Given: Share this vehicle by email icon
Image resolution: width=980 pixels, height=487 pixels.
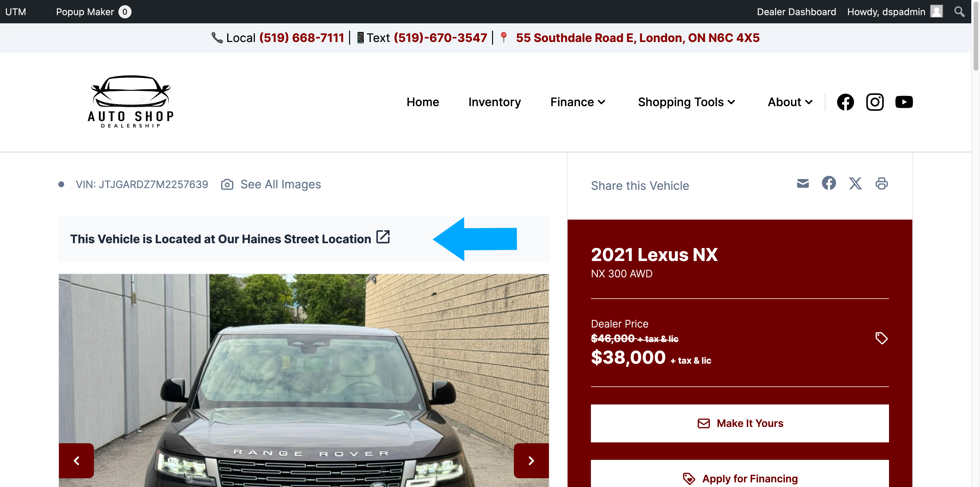Looking at the screenshot, I should (803, 184).
